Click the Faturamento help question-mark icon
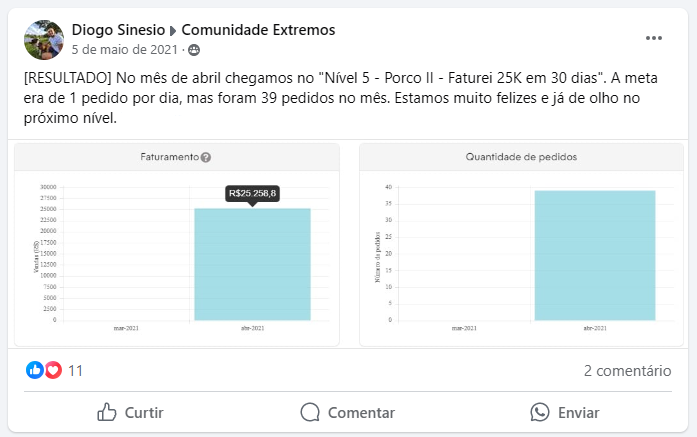The height and width of the screenshot is (437, 697). pos(205,157)
